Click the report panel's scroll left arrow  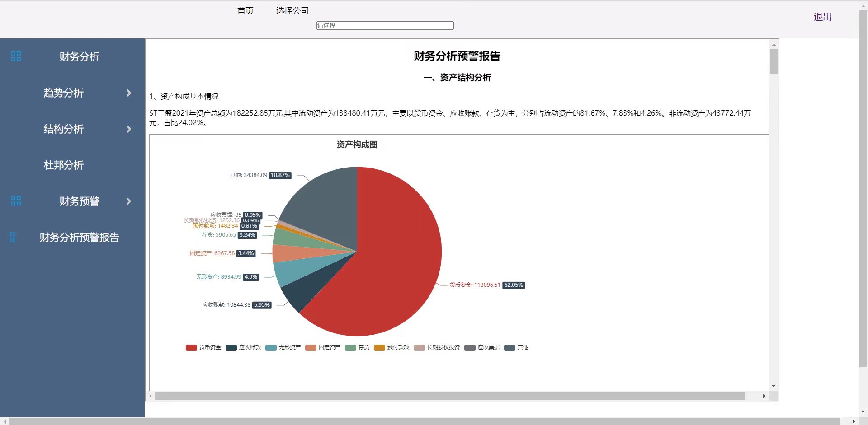[151, 396]
